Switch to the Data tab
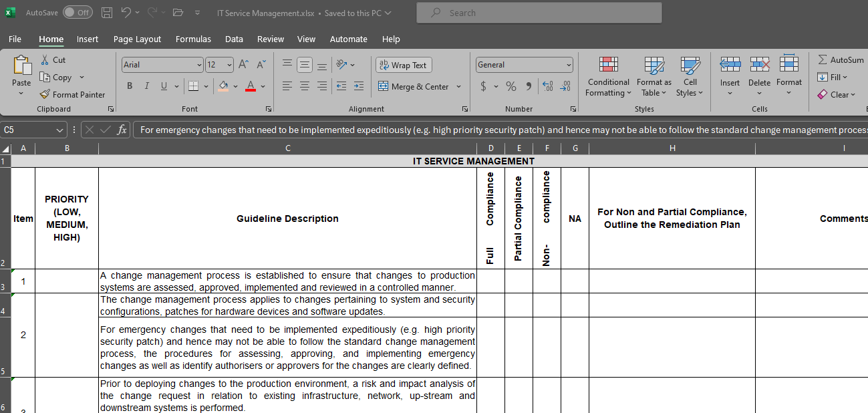The image size is (868, 413). click(234, 39)
